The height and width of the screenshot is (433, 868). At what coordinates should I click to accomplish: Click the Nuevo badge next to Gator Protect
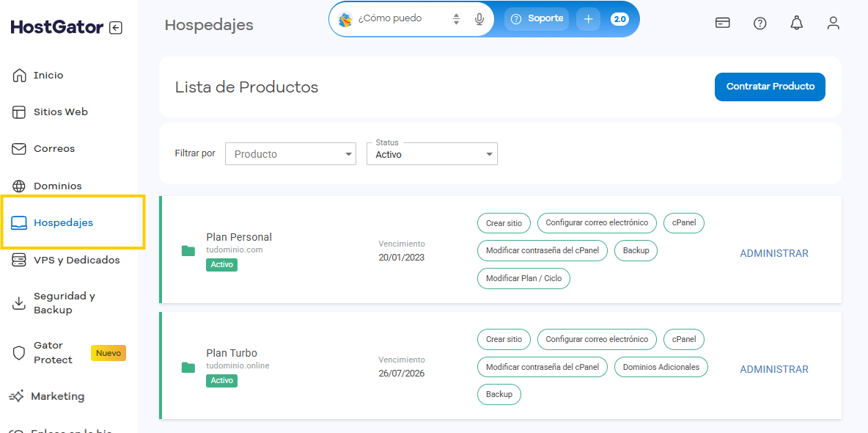click(x=108, y=352)
